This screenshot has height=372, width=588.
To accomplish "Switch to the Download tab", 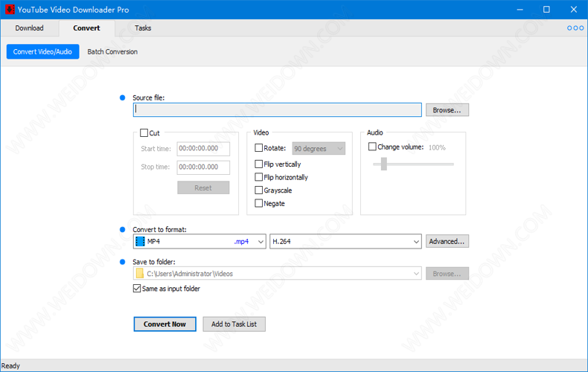I will click(29, 28).
